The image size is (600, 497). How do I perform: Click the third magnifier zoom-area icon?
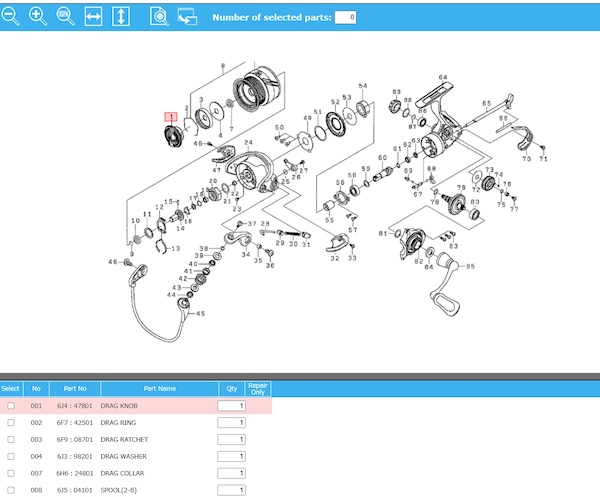click(x=65, y=16)
